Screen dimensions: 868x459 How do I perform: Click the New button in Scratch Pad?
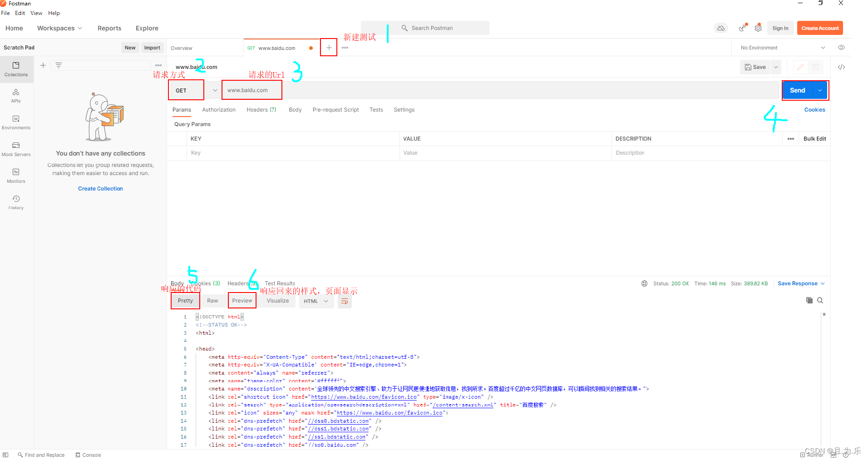point(130,48)
